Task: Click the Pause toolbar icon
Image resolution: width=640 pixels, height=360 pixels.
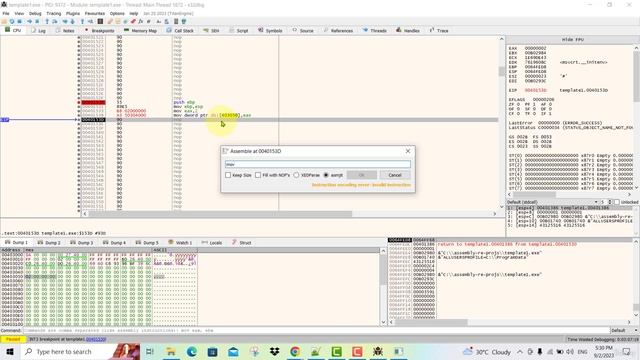Action: [x=37, y=21]
